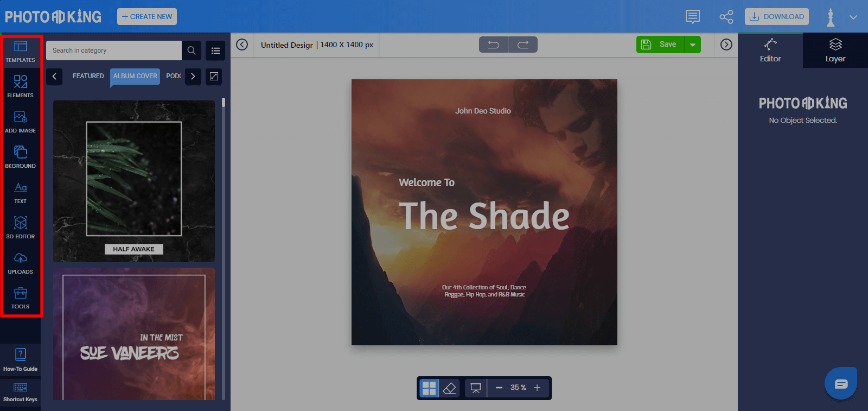
Task: Launch the 3D Editor
Action: click(20, 227)
